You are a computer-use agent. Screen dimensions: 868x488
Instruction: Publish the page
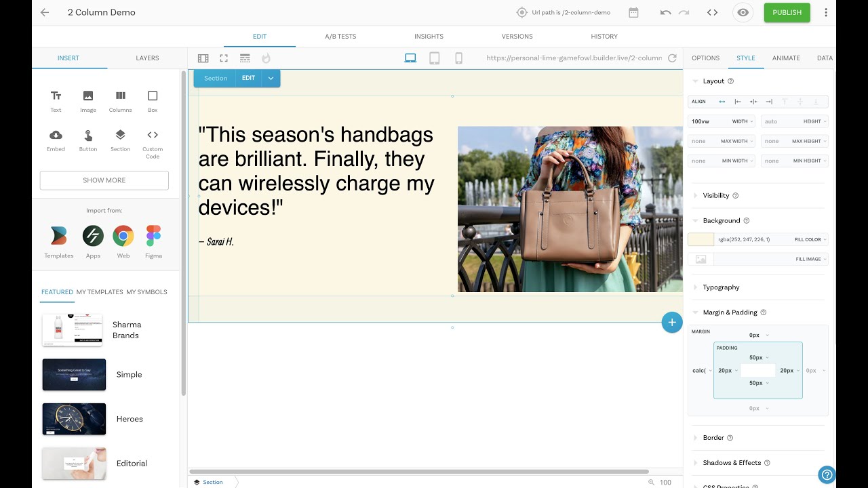pyautogui.click(x=787, y=12)
